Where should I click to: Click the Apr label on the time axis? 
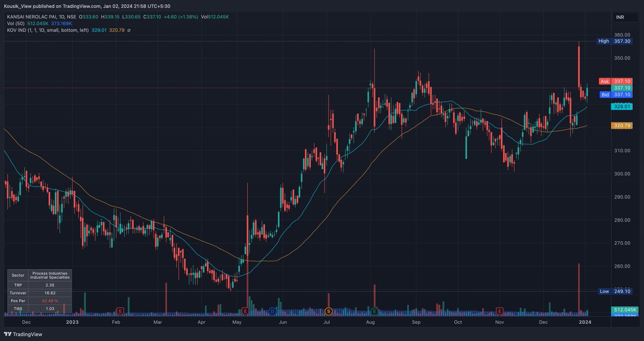tap(202, 322)
